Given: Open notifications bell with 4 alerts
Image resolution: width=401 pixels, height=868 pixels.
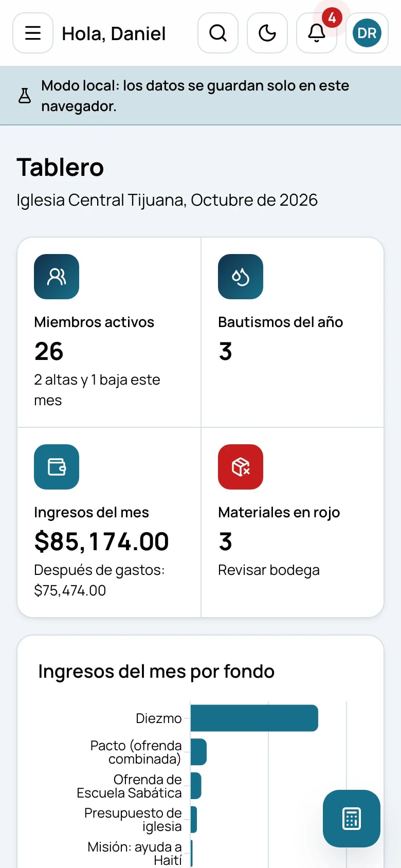Looking at the screenshot, I should (317, 33).
